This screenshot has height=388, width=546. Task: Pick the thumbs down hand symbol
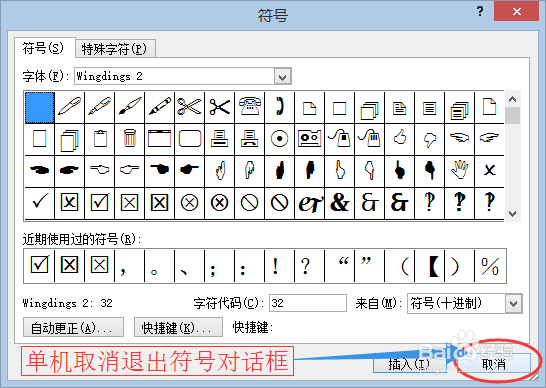click(429, 139)
